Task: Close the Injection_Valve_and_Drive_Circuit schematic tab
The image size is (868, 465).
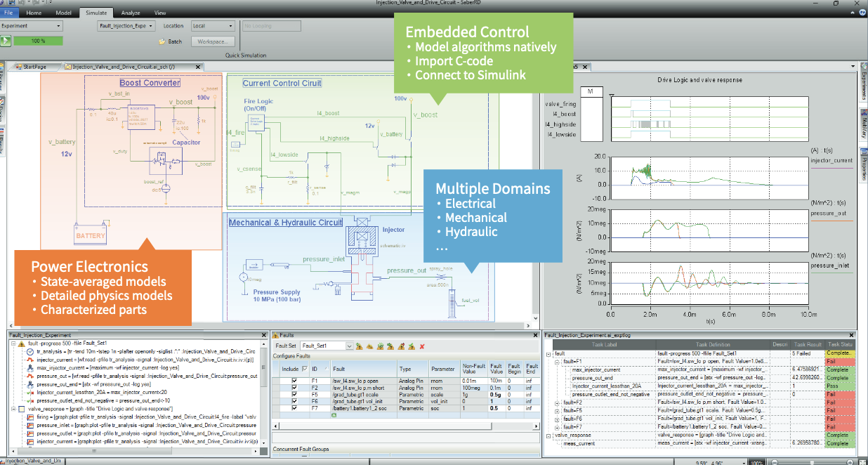Action: (x=198, y=67)
